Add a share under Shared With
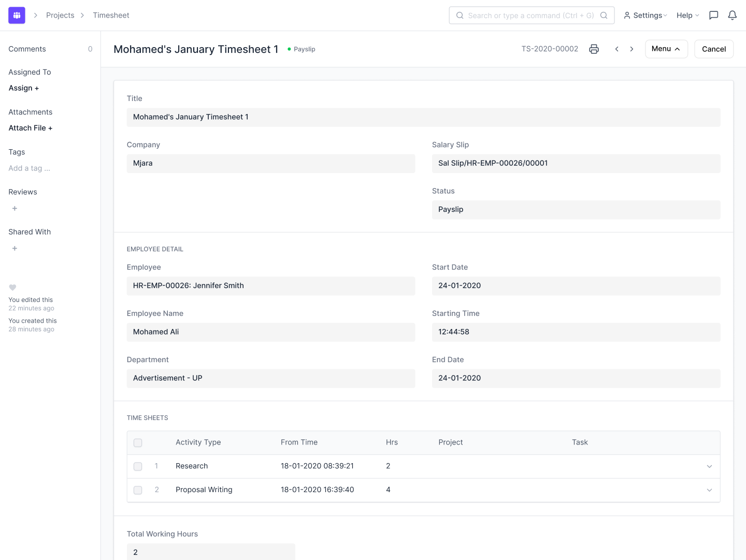This screenshot has height=560, width=746. click(15, 248)
